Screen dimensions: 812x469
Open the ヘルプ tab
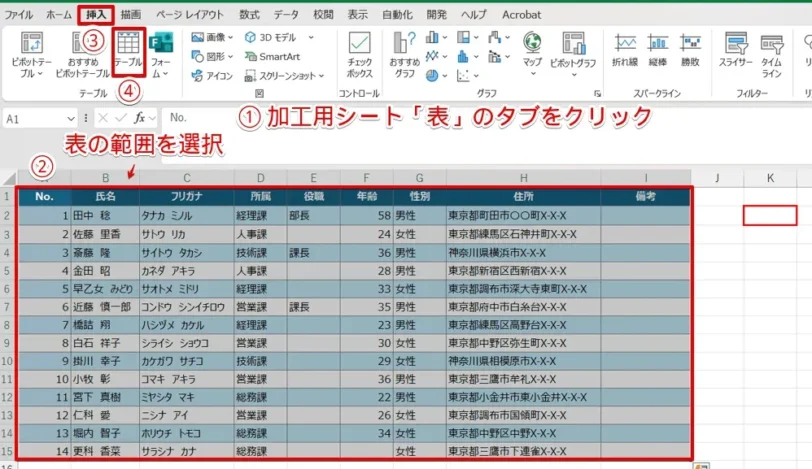pyautogui.click(x=474, y=14)
